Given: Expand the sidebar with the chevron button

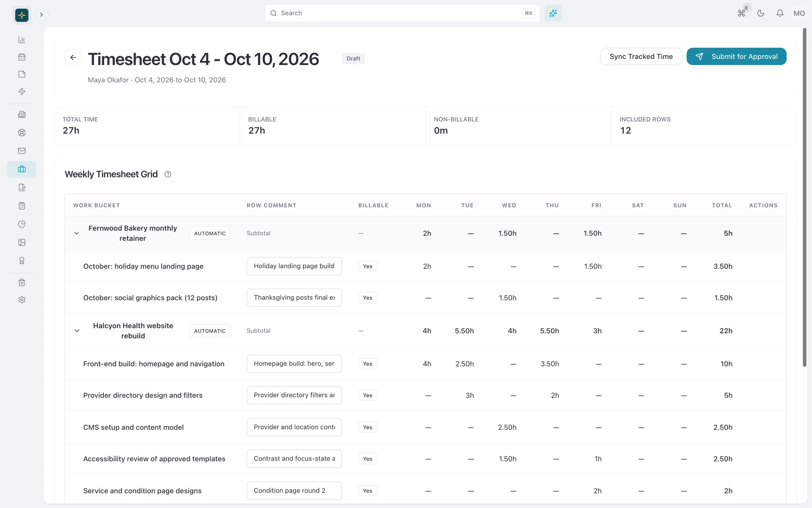Looking at the screenshot, I should pos(41,15).
